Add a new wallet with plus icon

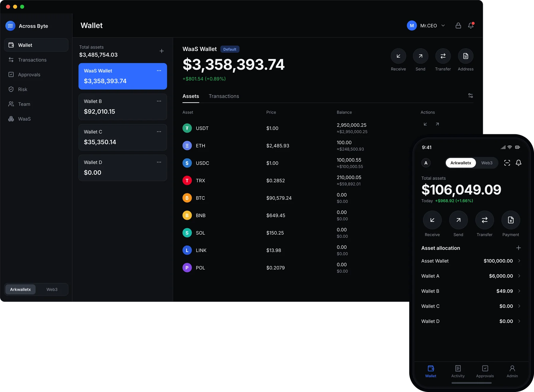(162, 51)
